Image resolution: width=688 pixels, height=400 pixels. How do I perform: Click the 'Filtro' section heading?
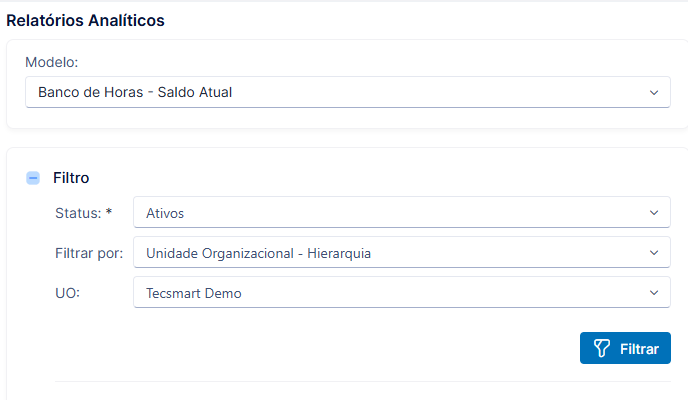[x=71, y=178]
